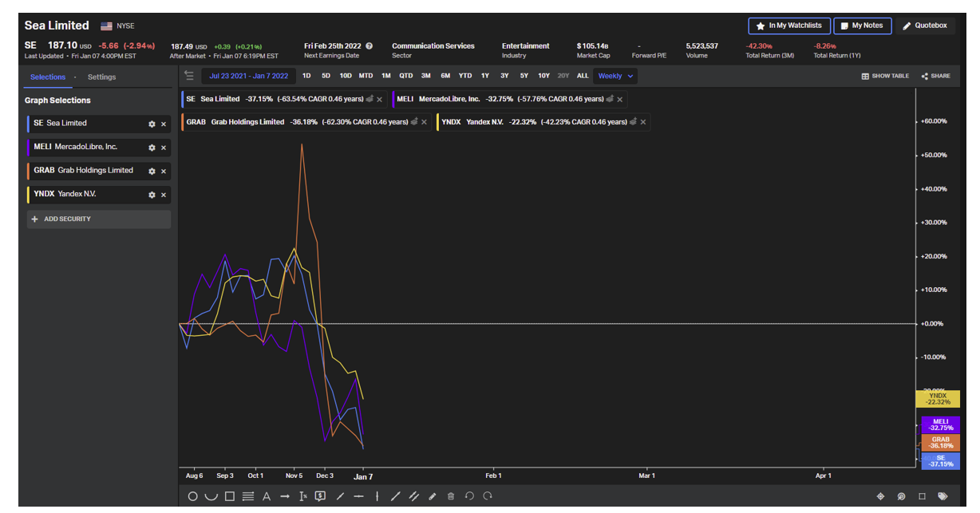Click the tag labels icon
The height and width of the screenshot is (513, 980).
tap(942, 496)
